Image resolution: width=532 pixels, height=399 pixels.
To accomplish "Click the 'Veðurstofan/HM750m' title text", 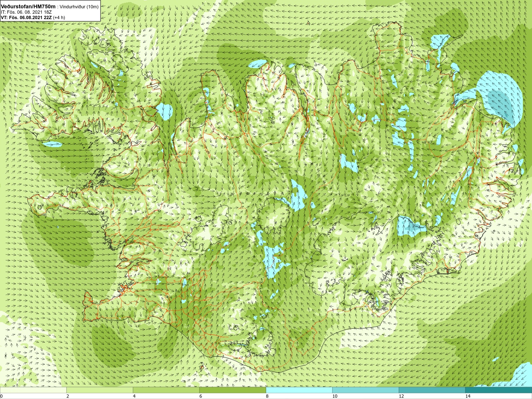I will pos(27,6).
